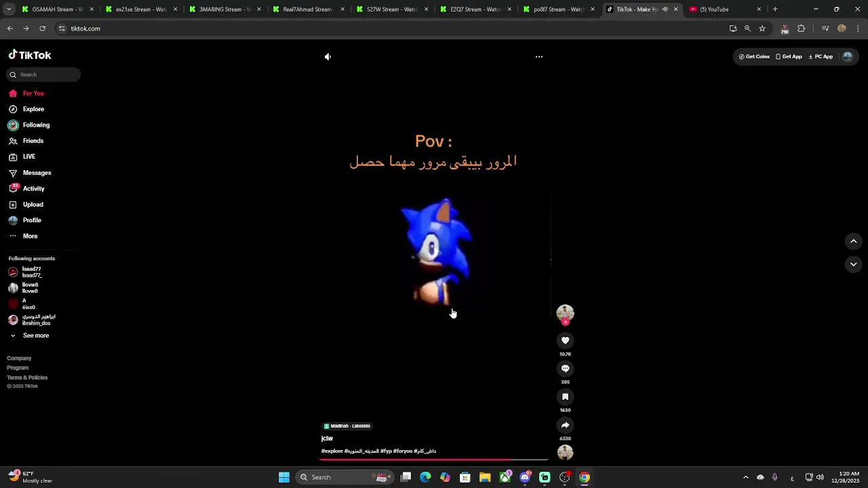Bookmark page with star icon
Image resolution: width=868 pixels, height=488 pixels.
pyautogui.click(x=762, y=28)
